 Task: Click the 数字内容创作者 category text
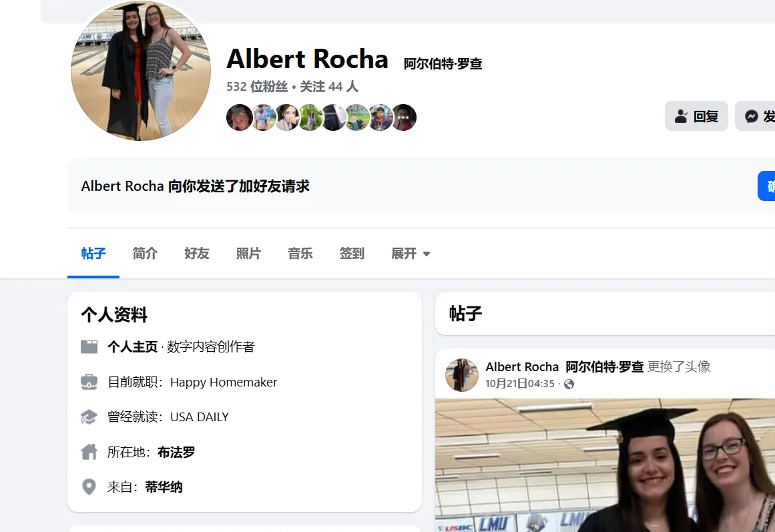pyautogui.click(x=210, y=346)
